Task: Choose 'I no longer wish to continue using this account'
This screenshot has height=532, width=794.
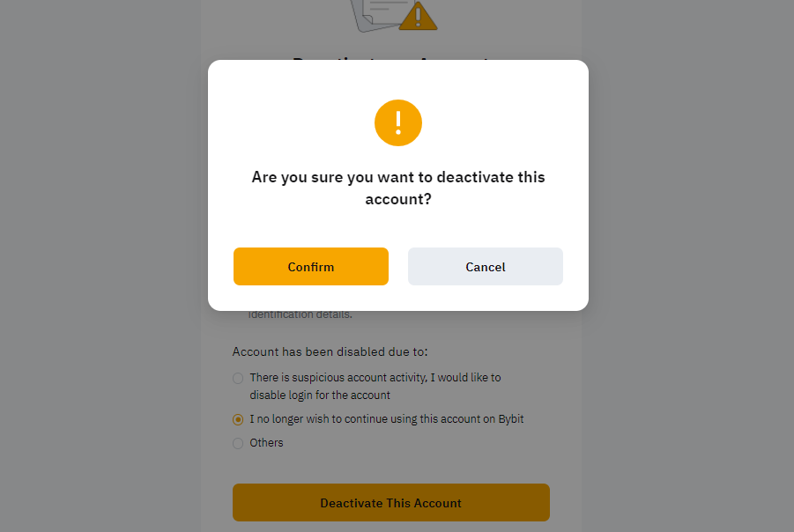Action: pyautogui.click(x=238, y=419)
